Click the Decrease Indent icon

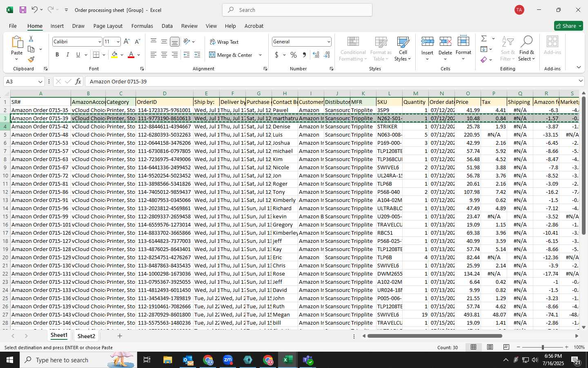pos(187,55)
